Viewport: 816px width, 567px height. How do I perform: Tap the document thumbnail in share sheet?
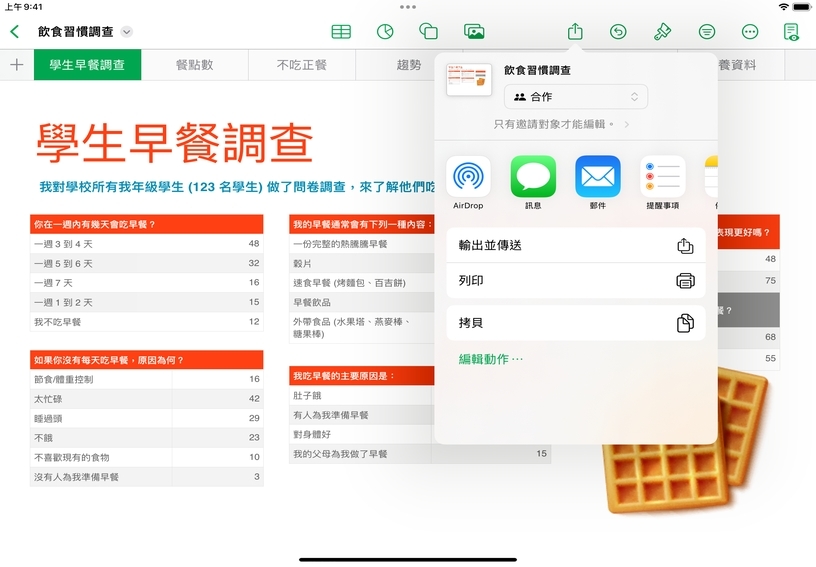[x=469, y=80]
